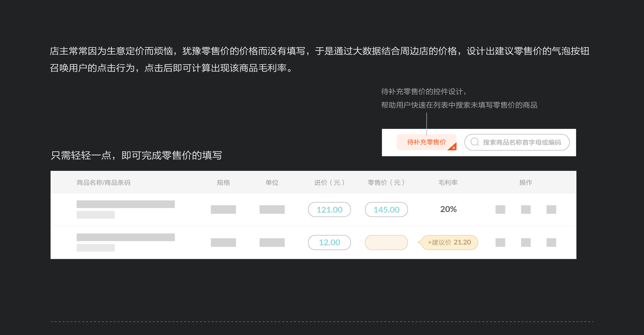Click middle action icon in second row
The image size is (644, 335).
pyautogui.click(x=526, y=242)
